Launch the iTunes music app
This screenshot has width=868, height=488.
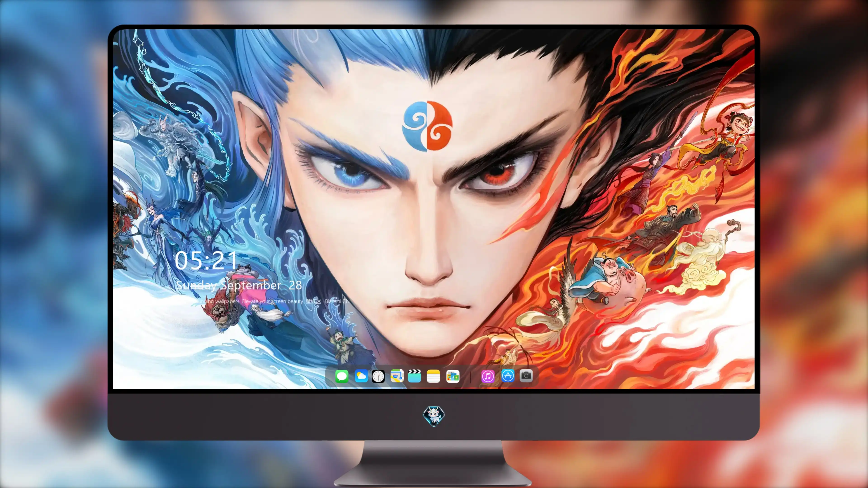click(488, 376)
